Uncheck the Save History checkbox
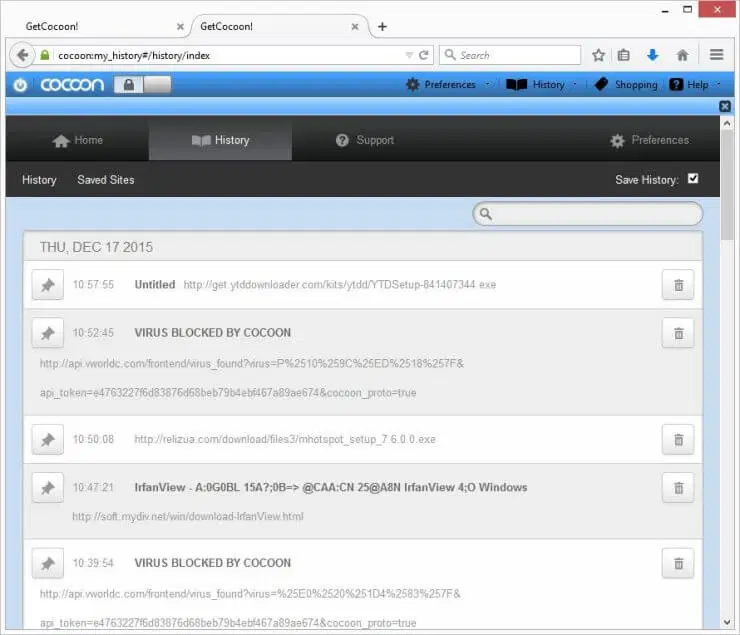 [x=693, y=179]
